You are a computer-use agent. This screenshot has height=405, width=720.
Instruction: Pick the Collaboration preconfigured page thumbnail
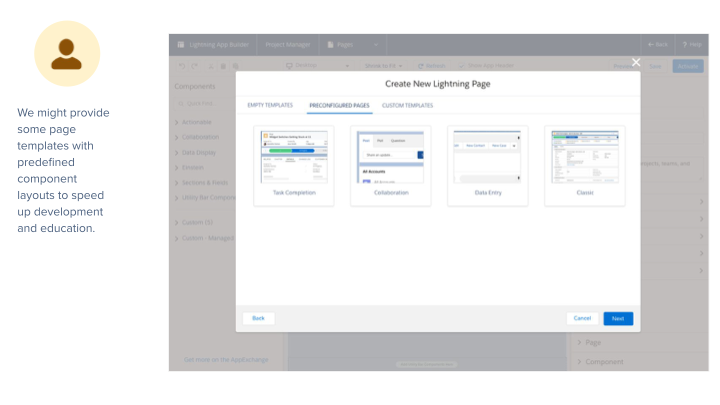pos(390,165)
